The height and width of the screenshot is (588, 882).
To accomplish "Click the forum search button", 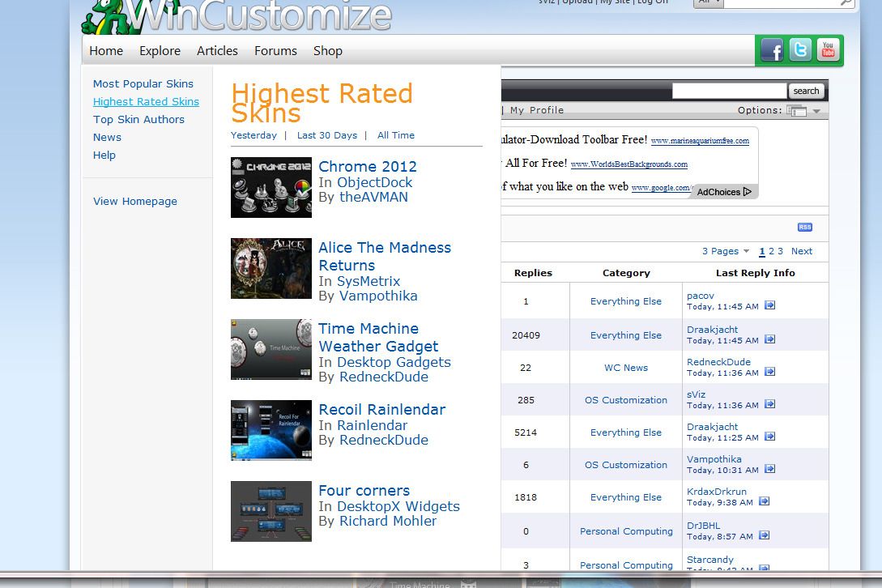I will (806, 92).
